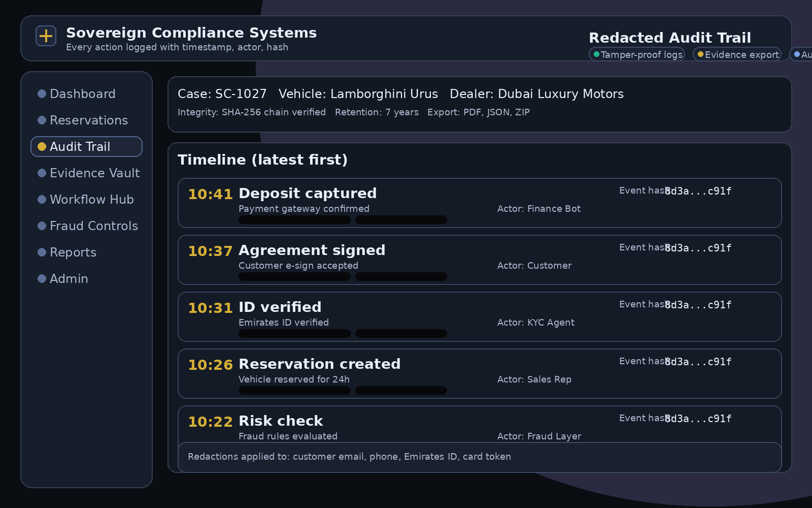The image size is (812, 508).
Task: Select the 10:41 Deposit captured event
Action: 479,203
